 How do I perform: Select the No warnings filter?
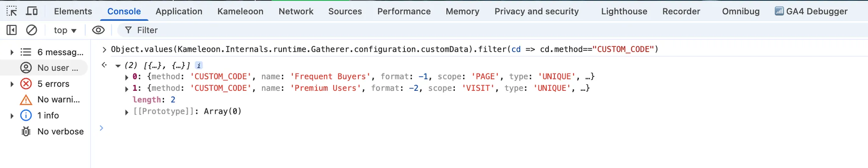click(x=45, y=99)
